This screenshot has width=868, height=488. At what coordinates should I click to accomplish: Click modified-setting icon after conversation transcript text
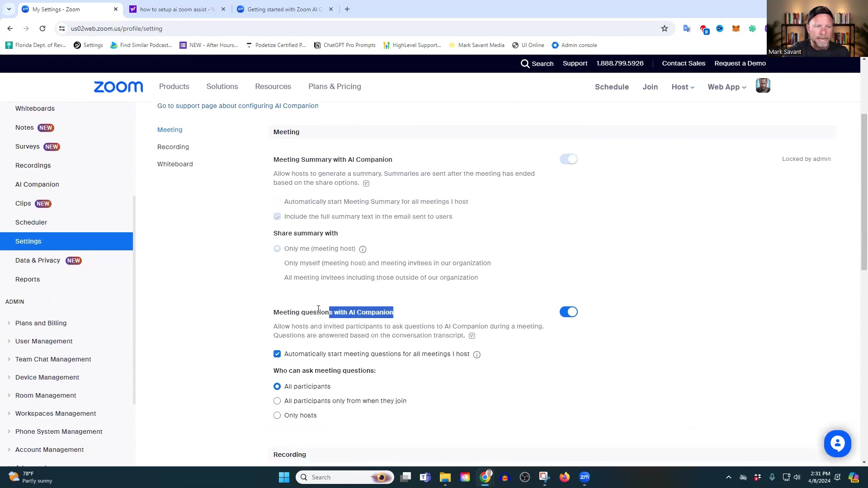tap(472, 336)
